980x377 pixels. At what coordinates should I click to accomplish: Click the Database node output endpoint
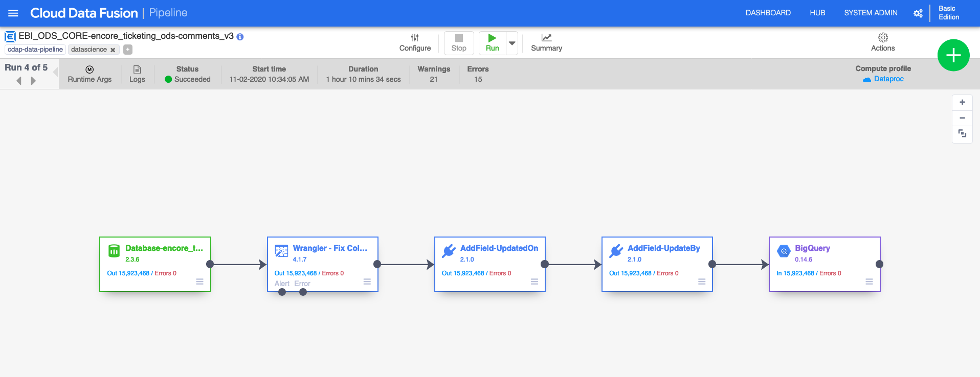pos(210,264)
